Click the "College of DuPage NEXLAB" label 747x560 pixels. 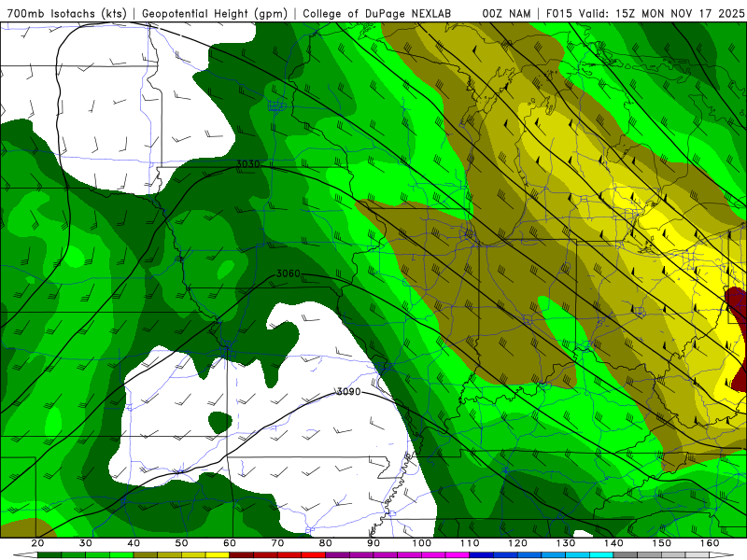click(377, 13)
